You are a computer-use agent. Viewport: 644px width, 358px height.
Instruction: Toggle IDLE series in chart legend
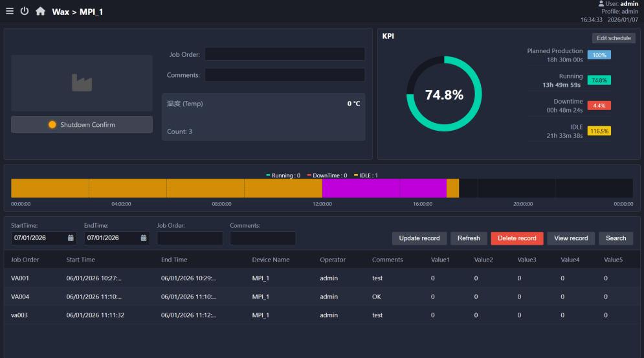click(x=366, y=175)
